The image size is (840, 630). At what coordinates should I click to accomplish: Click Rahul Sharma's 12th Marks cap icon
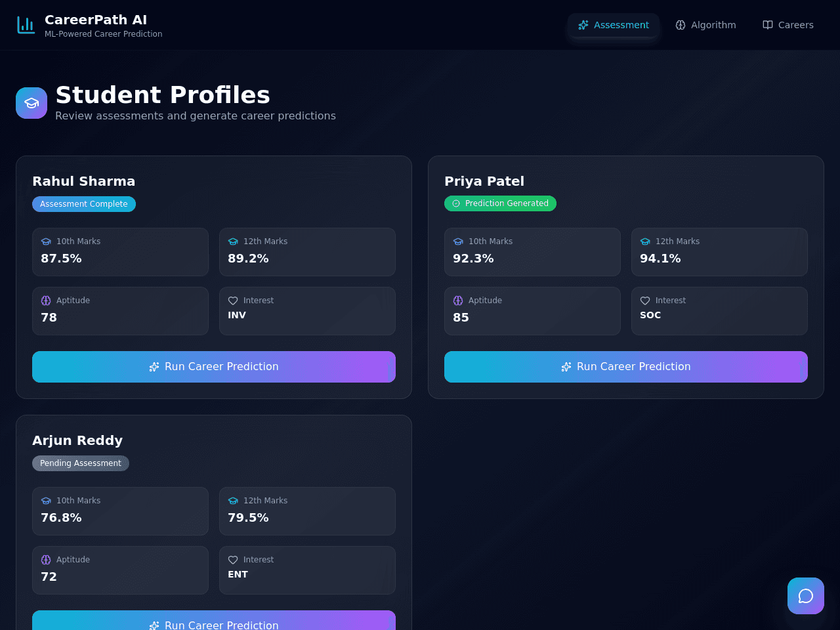pos(233,241)
